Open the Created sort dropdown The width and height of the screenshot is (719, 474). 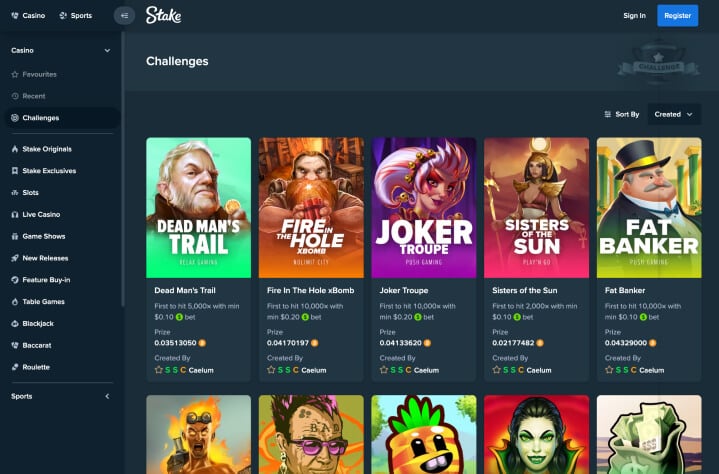click(x=674, y=114)
